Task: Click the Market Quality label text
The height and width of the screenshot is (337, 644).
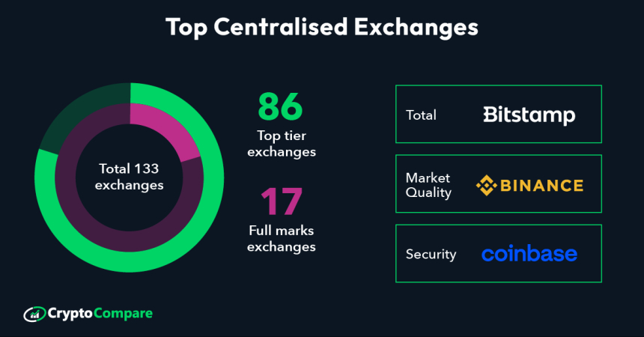Action: (428, 185)
